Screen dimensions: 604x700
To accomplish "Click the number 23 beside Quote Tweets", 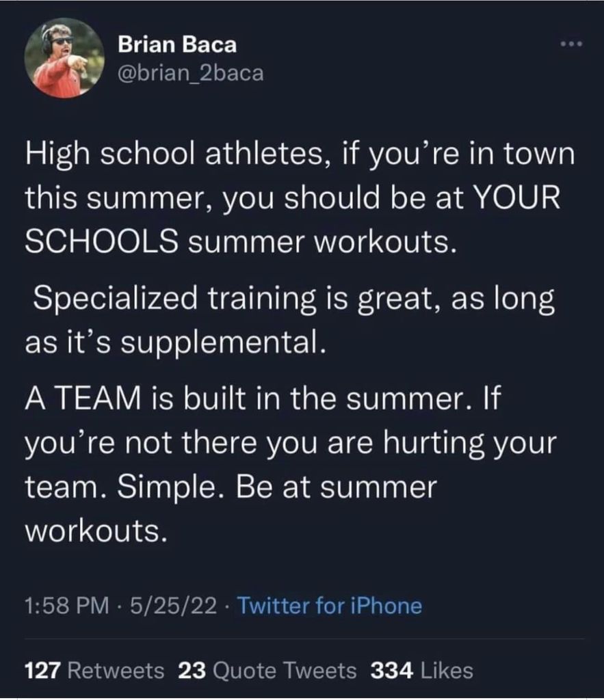I will coord(192,671).
